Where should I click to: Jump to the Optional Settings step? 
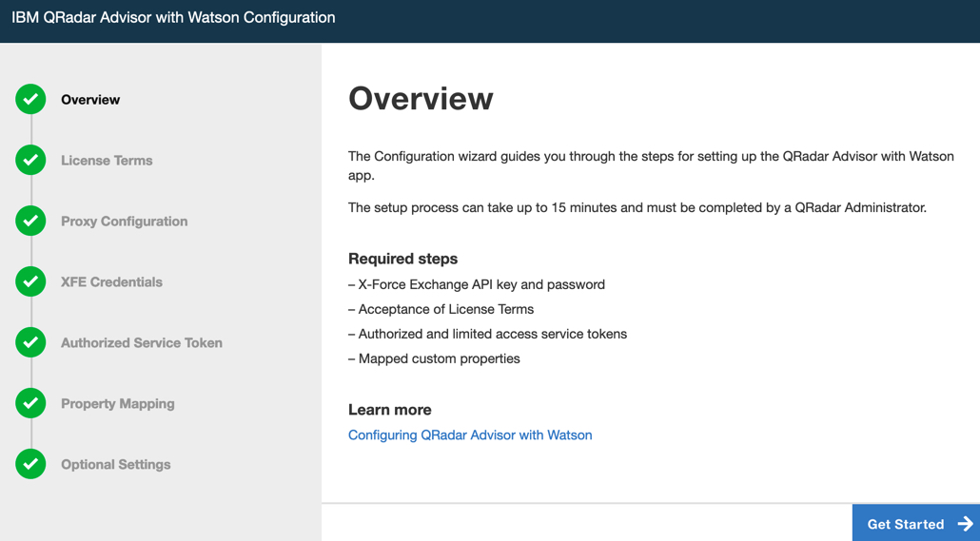116,465
